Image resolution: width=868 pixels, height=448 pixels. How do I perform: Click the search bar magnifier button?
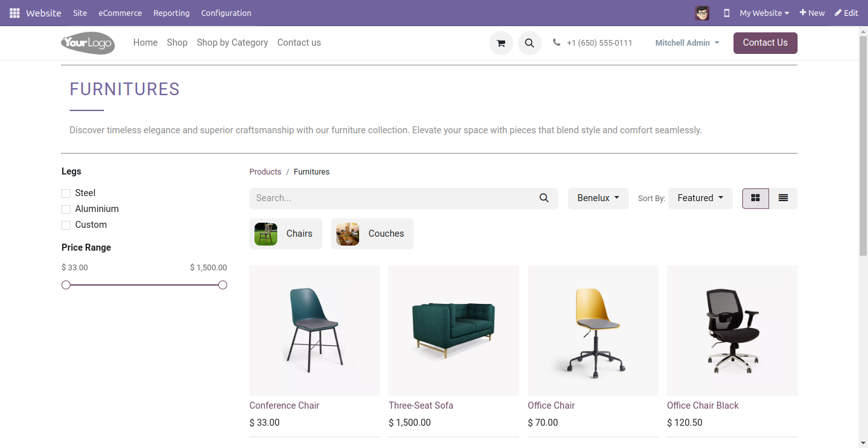point(544,198)
